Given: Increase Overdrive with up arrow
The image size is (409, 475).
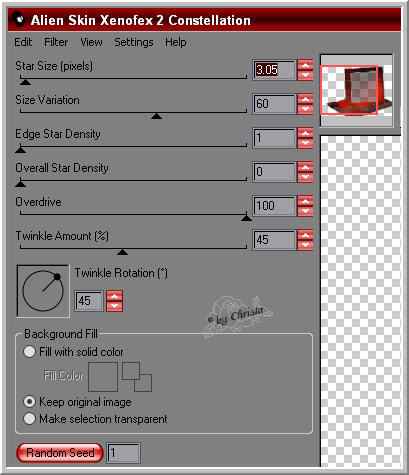Looking at the screenshot, I should (305, 201).
